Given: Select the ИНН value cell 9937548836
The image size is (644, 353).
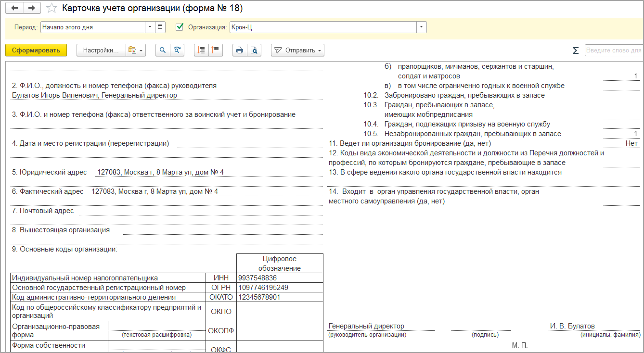Looking at the screenshot, I should (279, 278).
